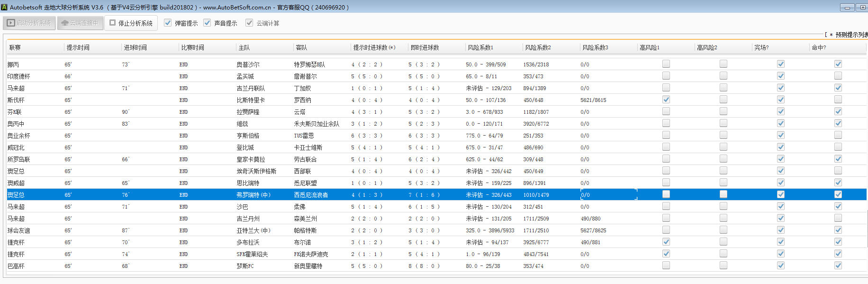868x284 pixels.
Task: Toggle 完场 checkbox in the 梦斯FC row
Action: point(781,266)
